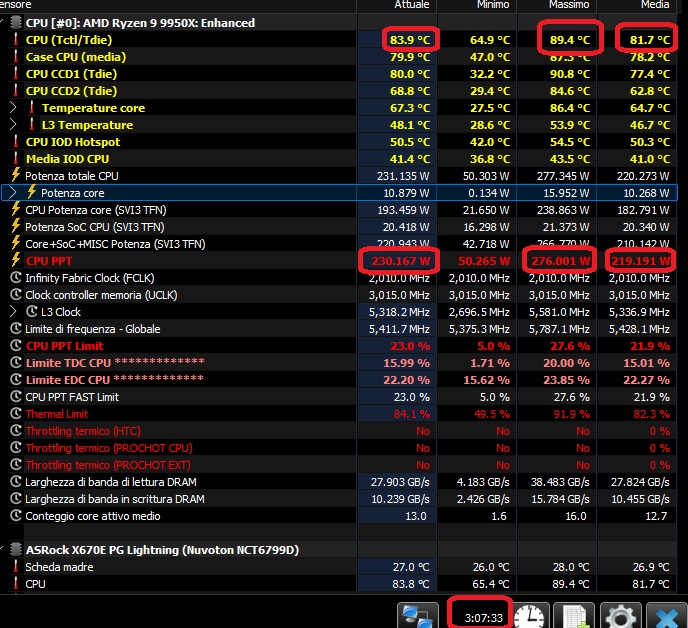The height and width of the screenshot is (628, 688).
Task: Expand the Potenza core row
Action: click(13, 193)
